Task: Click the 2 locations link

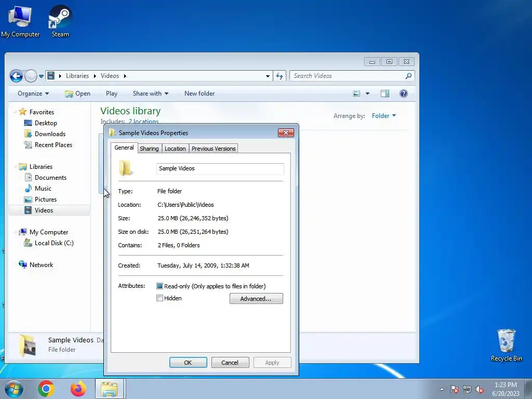Action: [x=143, y=122]
